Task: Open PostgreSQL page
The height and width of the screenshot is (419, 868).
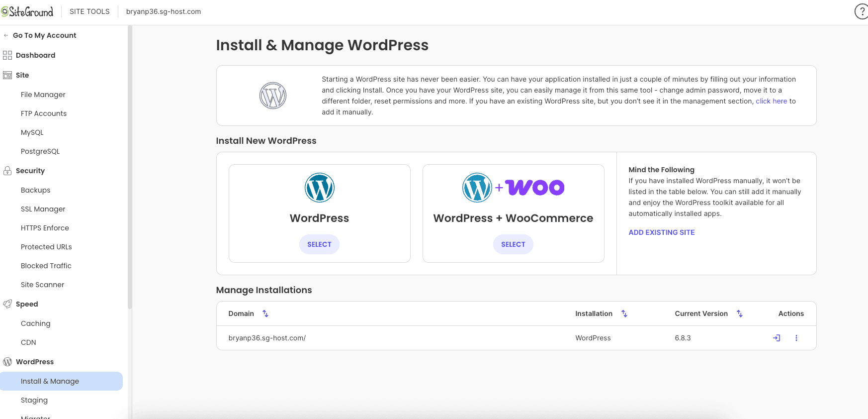Action: pos(40,151)
